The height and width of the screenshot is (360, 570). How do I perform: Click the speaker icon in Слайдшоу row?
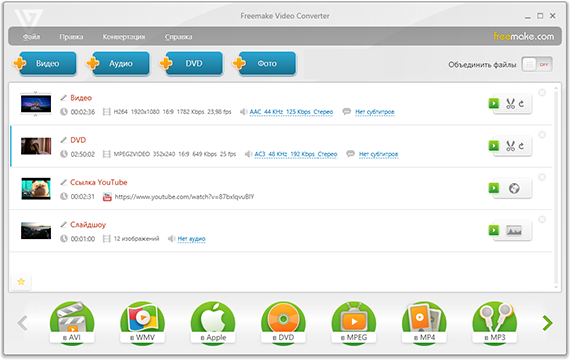pos(171,239)
